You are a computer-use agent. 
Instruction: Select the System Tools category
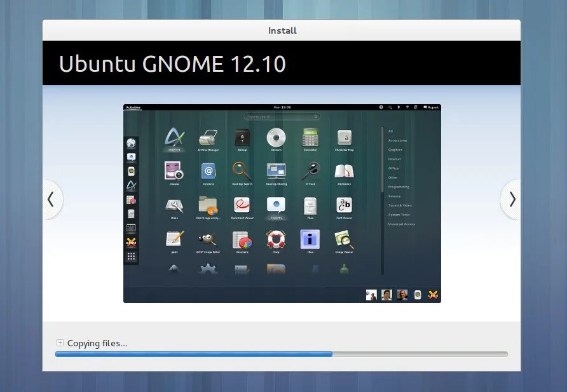(399, 215)
